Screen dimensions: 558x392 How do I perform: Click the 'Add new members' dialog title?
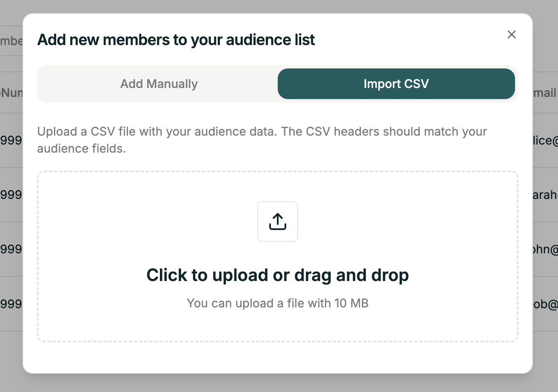point(176,40)
